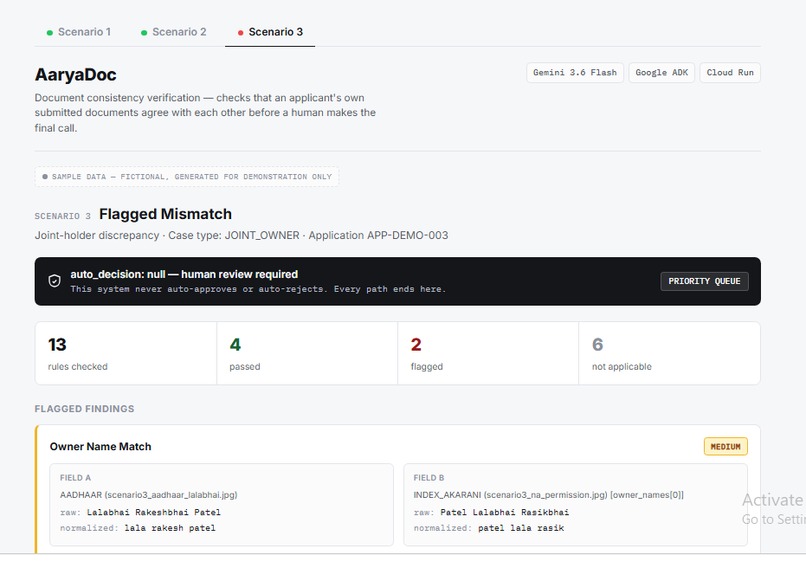
Task: Click the Flagged Mismatch heading
Action: click(x=165, y=214)
